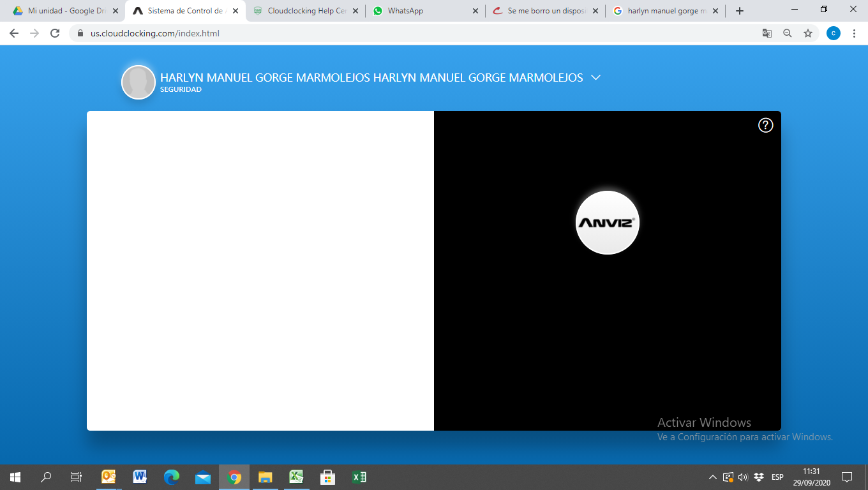Open a new browser tab
Screen dimensions: 868x490
pos(740,11)
